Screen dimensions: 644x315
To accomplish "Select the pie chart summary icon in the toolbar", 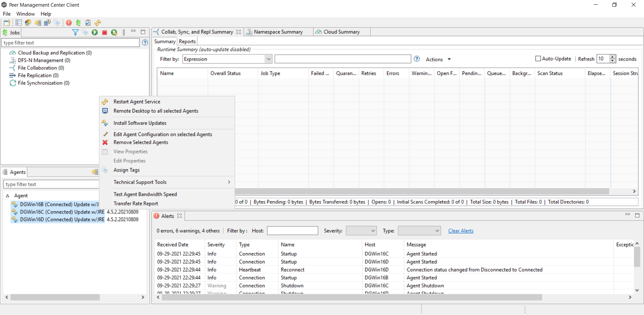I will click(x=28, y=22).
